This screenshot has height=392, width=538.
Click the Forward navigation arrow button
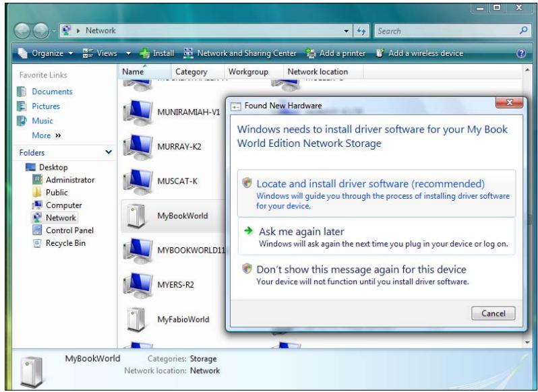tap(41, 31)
